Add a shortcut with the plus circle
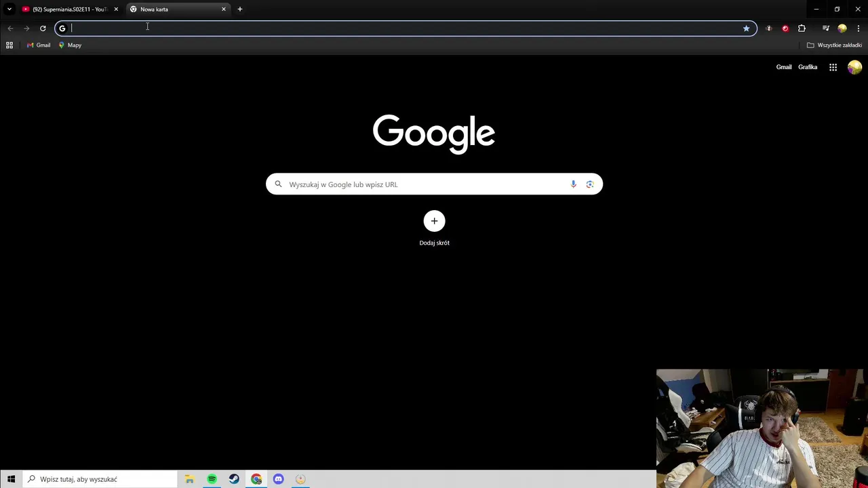This screenshot has width=868, height=488. point(435,221)
